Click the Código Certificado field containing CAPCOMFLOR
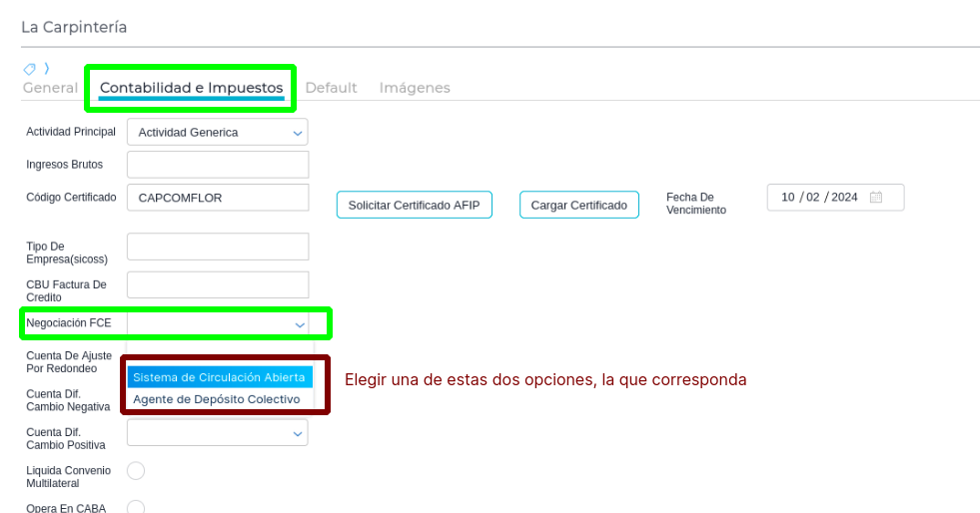The height and width of the screenshot is (513, 980). pos(218,198)
